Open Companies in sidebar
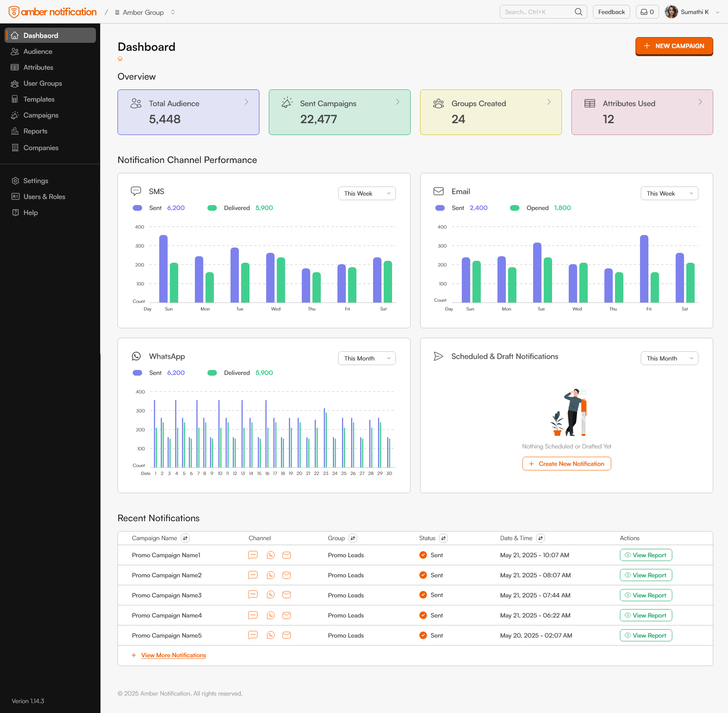The image size is (728, 713). pos(50,147)
